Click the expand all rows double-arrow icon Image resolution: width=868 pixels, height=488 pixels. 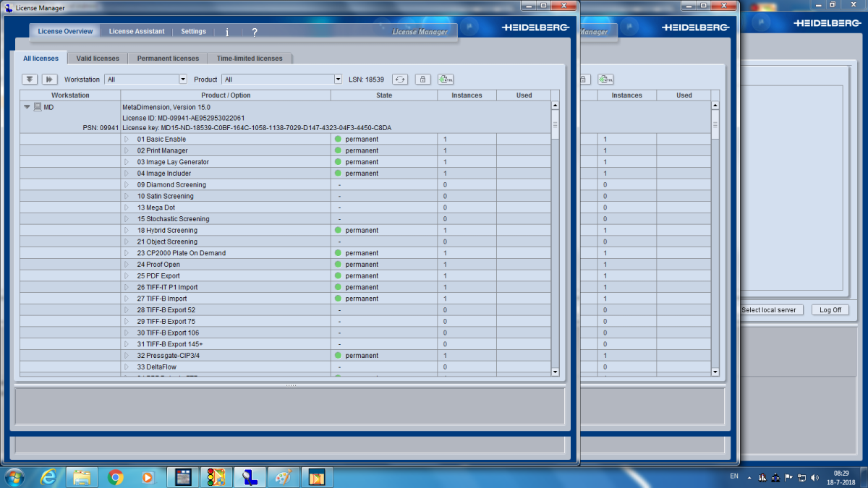(30, 80)
